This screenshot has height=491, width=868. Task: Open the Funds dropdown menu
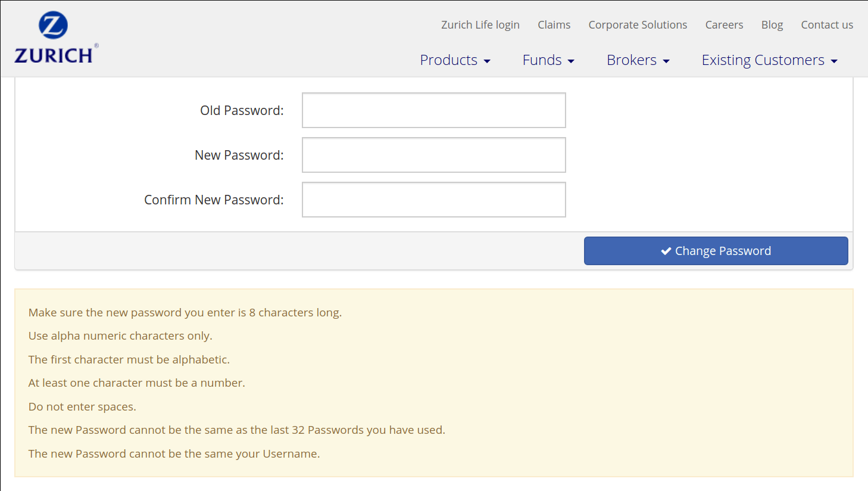(x=548, y=60)
